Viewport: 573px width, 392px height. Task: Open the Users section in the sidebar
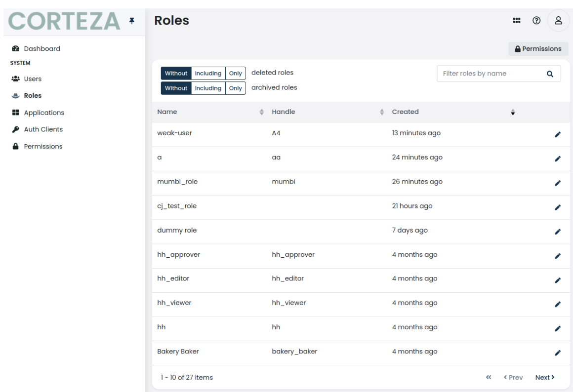pyautogui.click(x=33, y=78)
